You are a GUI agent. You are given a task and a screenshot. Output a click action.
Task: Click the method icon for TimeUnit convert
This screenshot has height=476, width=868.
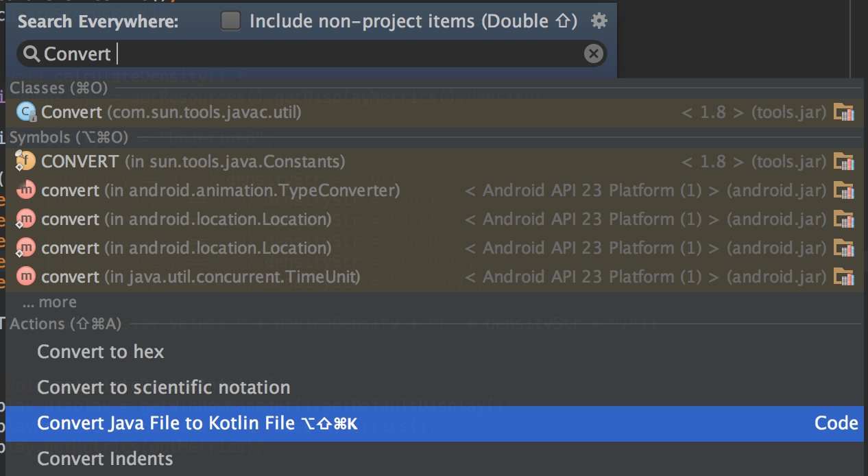(x=26, y=276)
